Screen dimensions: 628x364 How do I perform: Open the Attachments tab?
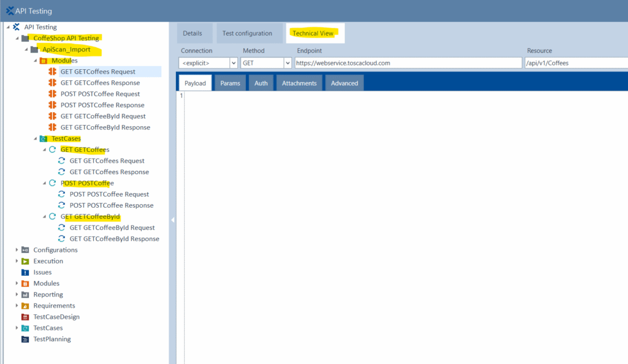pyautogui.click(x=299, y=82)
